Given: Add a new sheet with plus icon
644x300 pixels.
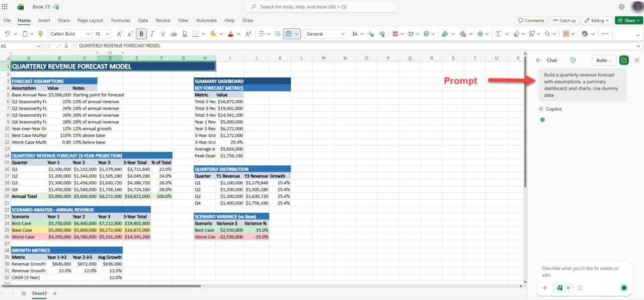Looking at the screenshot, I should (x=55, y=293).
